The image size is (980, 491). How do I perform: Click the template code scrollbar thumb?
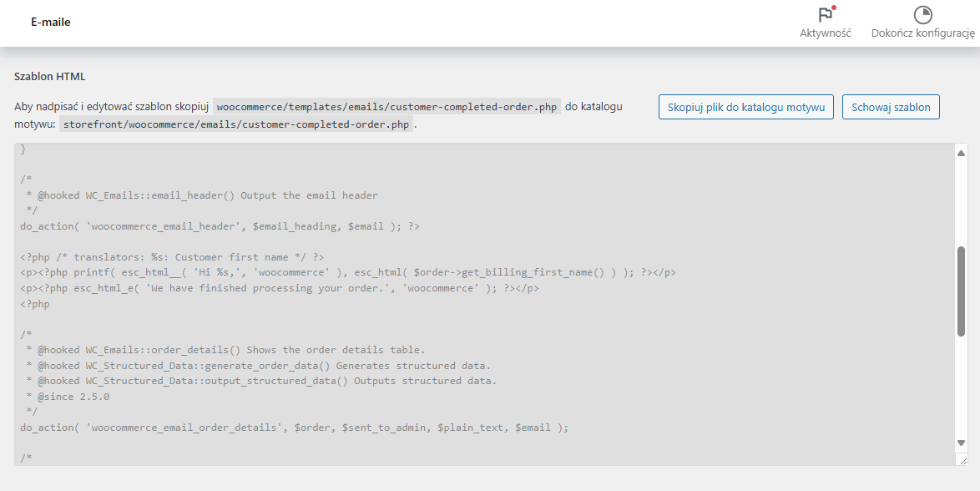[x=962, y=291]
